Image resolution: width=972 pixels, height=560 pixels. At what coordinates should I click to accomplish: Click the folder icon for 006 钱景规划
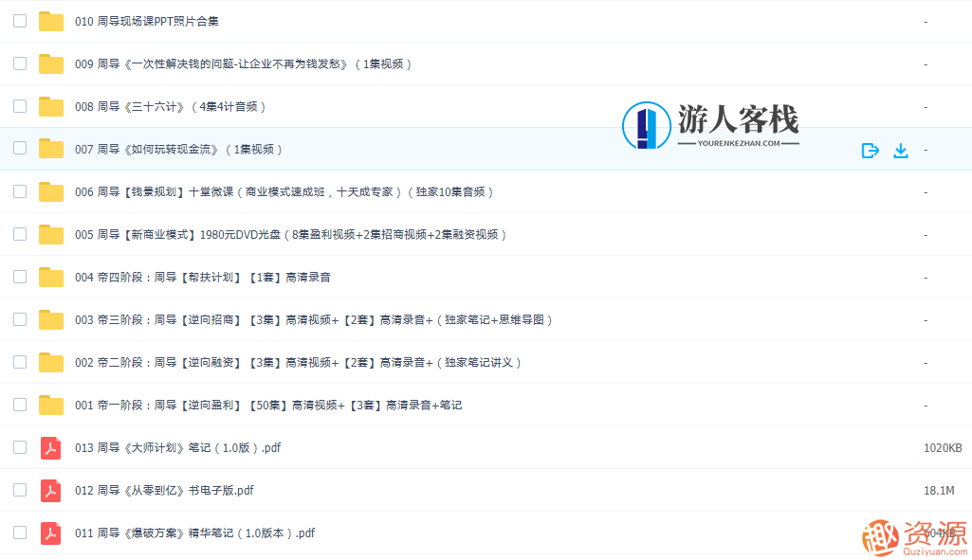pos(49,191)
